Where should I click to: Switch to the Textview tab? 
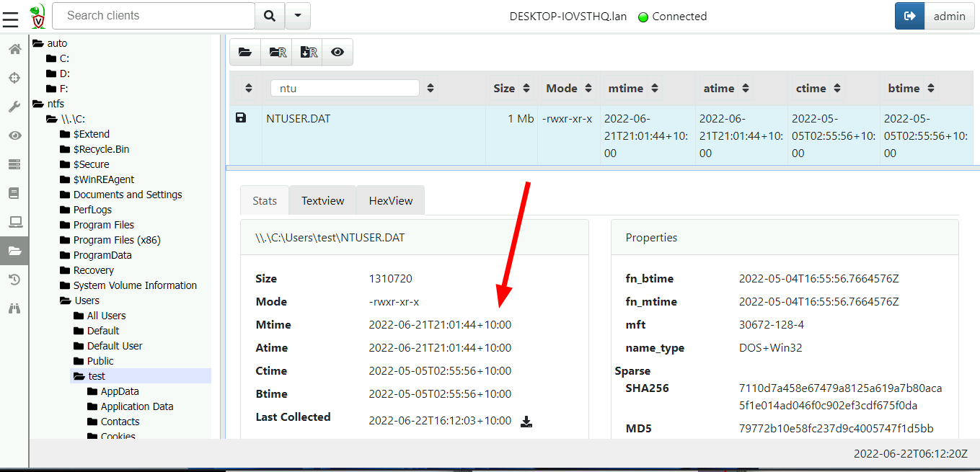coord(322,201)
